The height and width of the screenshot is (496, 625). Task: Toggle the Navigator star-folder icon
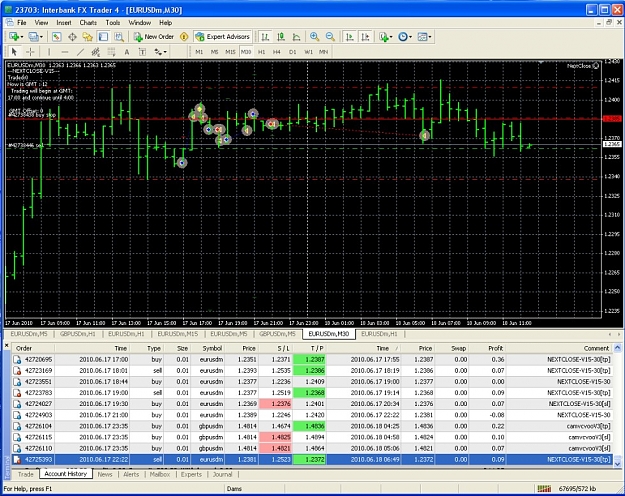(88, 37)
